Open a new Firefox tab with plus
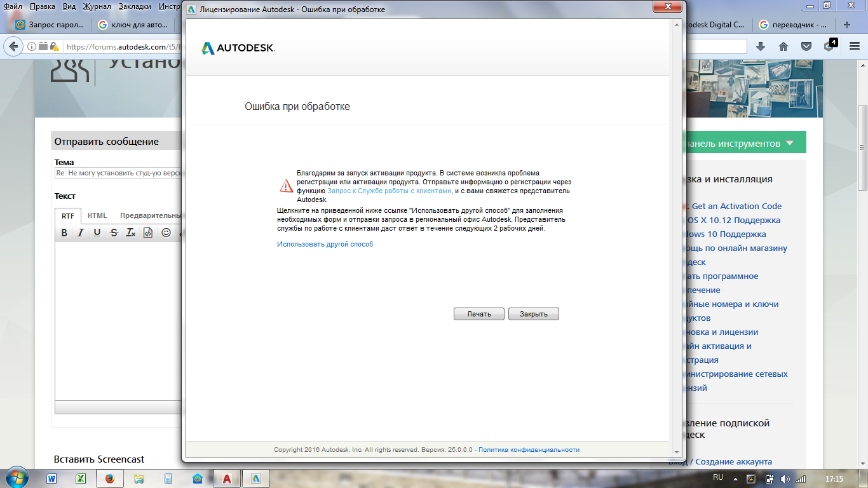The image size is (868, 488). pos(847,25)
